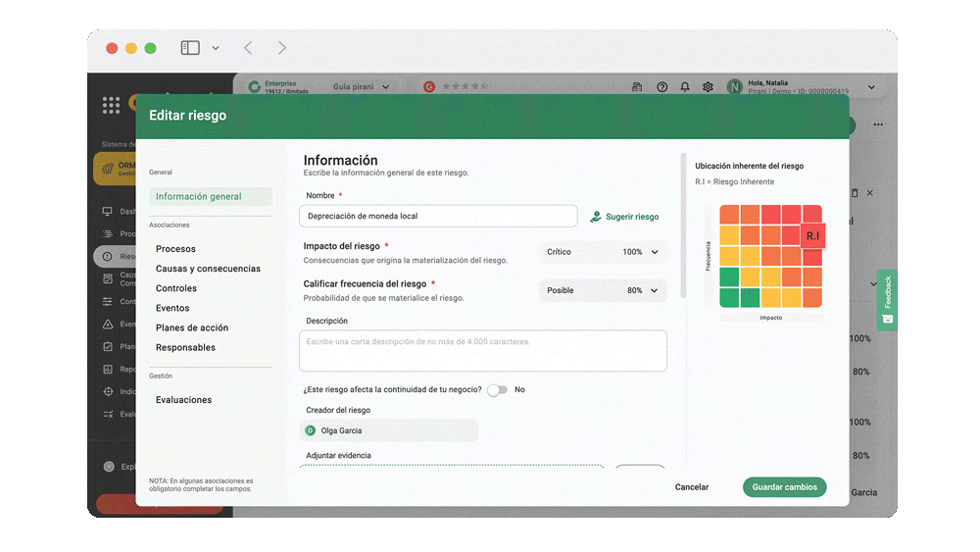
Task: Click into the Descripción text area
Action: [x=482, y=351]
